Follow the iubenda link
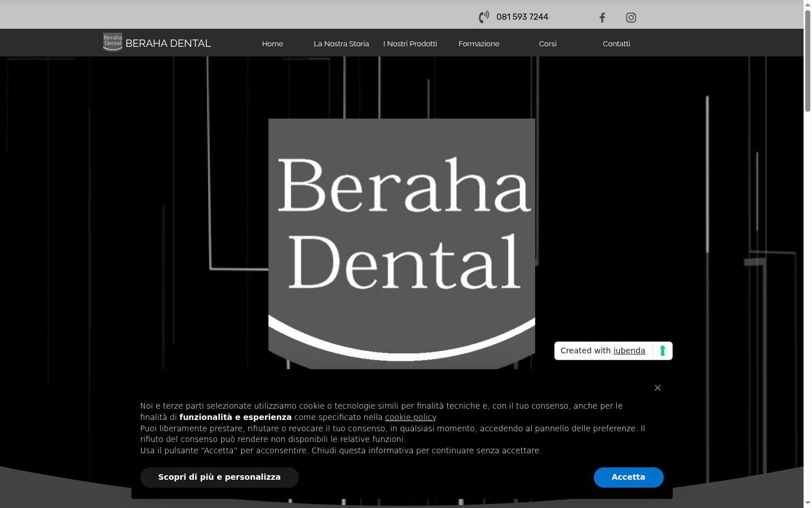 coord(629,351)
